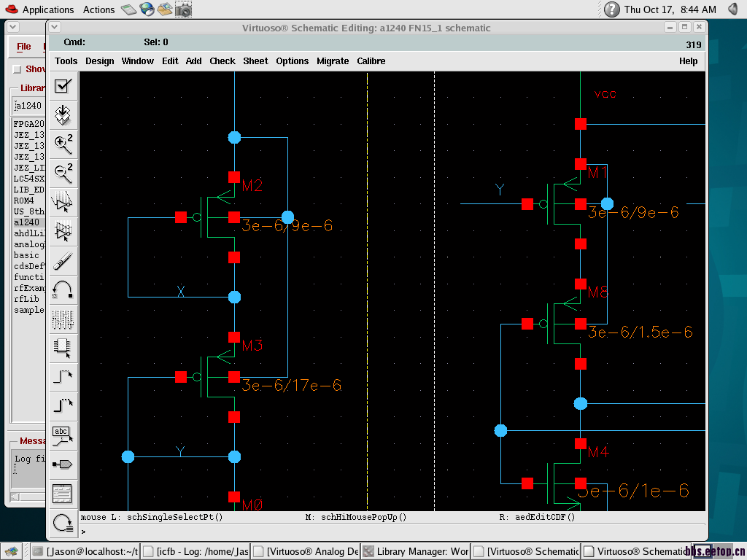Open the Design menu
The height and width of the screenshot is (560, 747).
[x=99, y=61]
